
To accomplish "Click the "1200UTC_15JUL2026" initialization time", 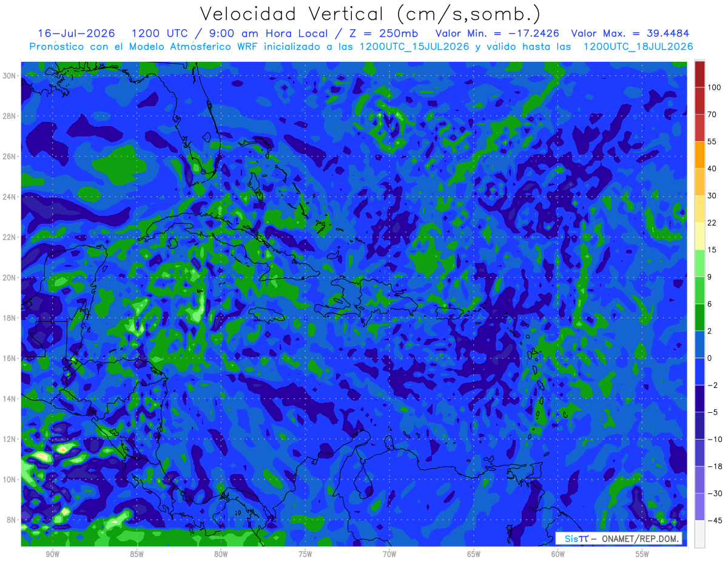I will coord(414,47).
